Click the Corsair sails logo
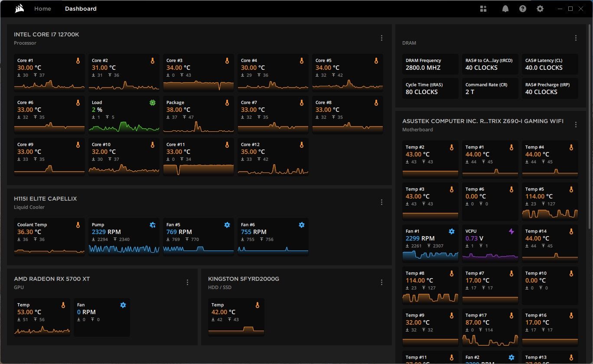Viewport: 593px width, 364px height. pyautogui.click(x=19, y=9)
